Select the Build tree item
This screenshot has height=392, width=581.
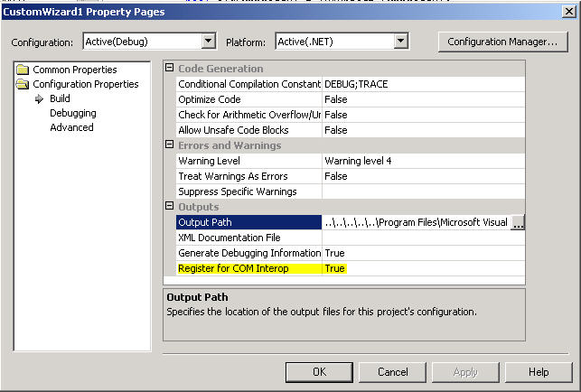(x=60, y=98)
